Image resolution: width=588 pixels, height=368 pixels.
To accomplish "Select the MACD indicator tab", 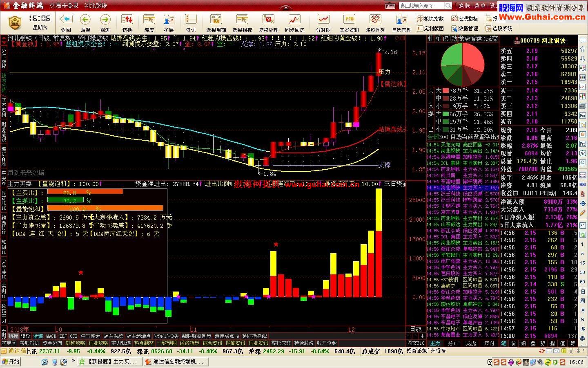I will [x=51, y=336].
